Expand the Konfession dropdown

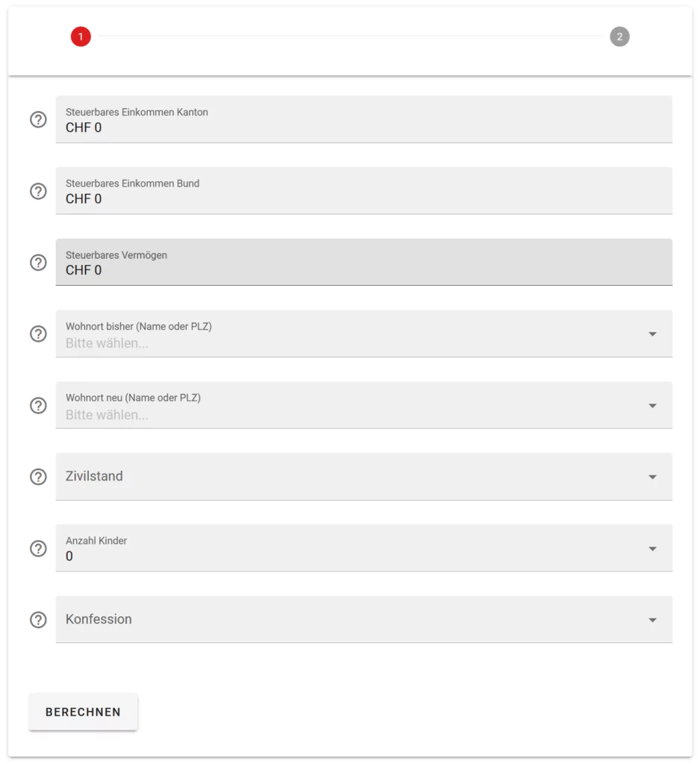(x=652, y=620)
